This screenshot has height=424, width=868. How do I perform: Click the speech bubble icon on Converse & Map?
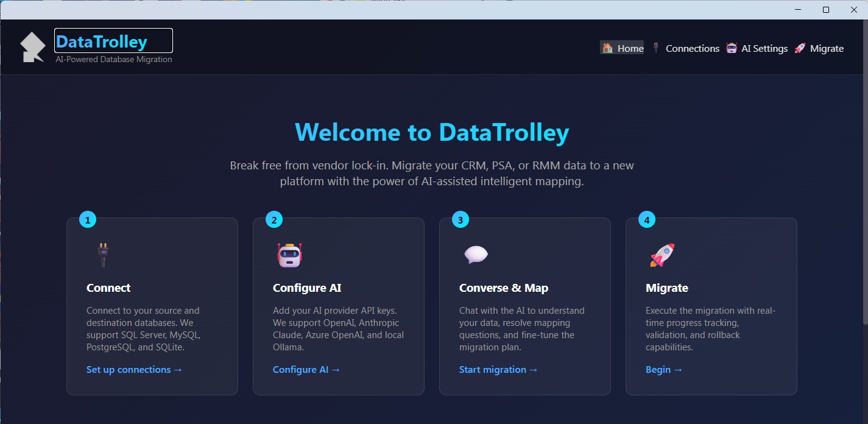tap(476, 254)
